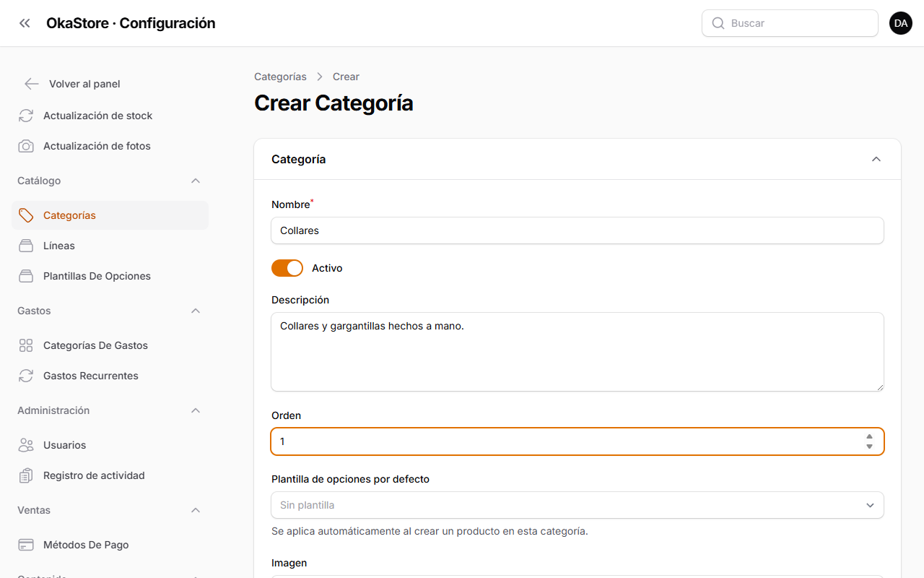
Task: Click the Descripción textarea resize handle
Action: coord(879,387)
